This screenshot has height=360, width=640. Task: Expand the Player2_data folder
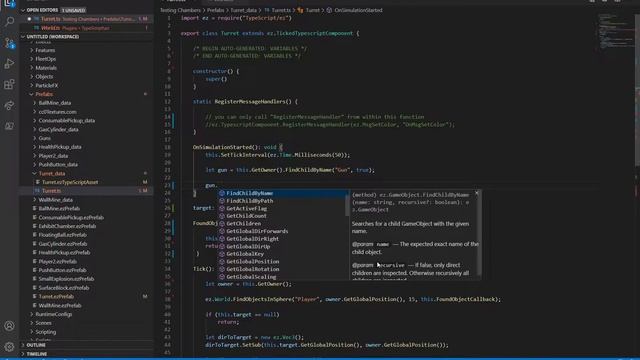click(53, 156)
